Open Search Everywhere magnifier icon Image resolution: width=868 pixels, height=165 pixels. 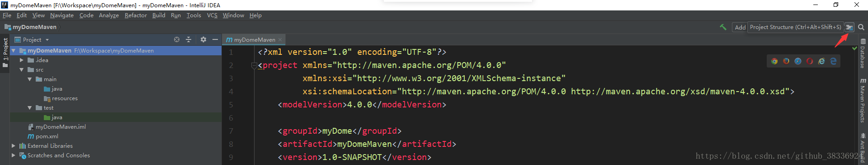tap(861, 27)
